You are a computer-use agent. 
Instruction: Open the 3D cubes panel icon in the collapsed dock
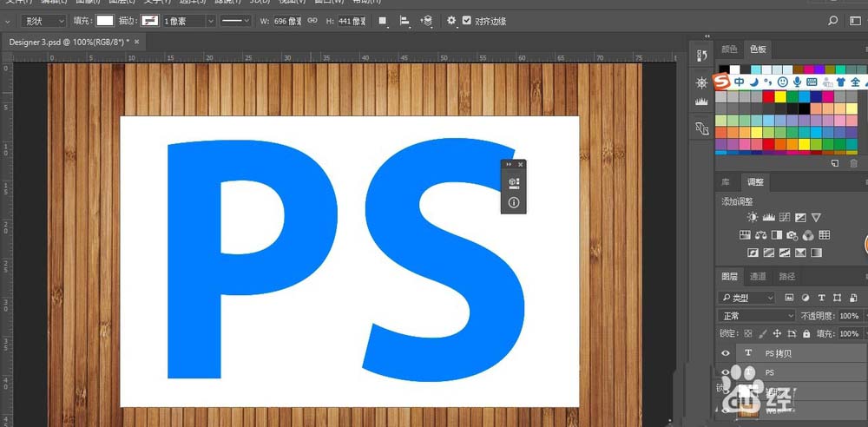click(x=702, y=128)
